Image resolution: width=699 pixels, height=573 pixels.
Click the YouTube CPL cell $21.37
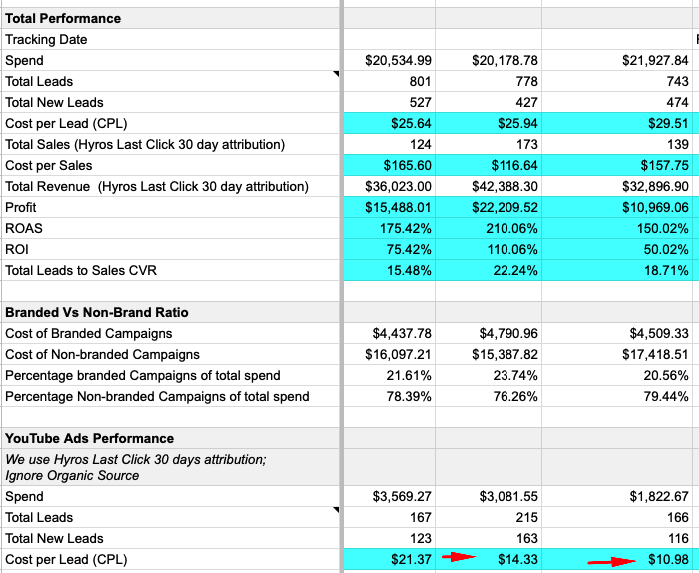pos(390,559)
